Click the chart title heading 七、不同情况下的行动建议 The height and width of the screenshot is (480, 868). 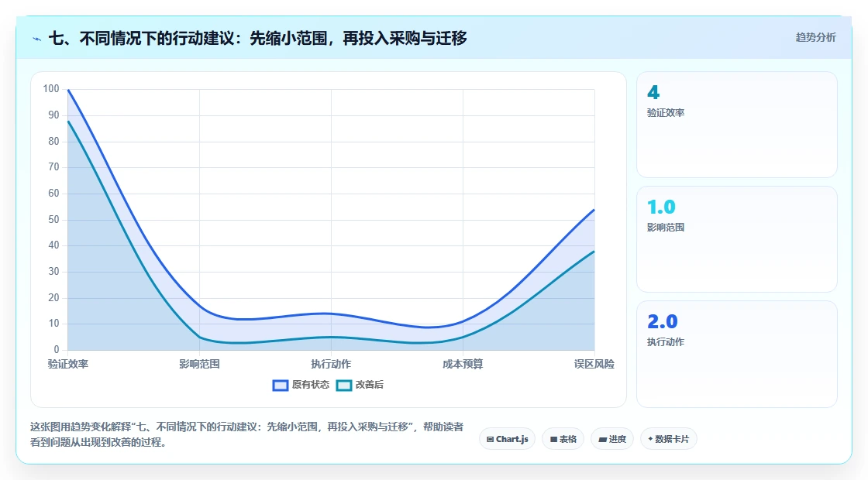coord(258,38)
